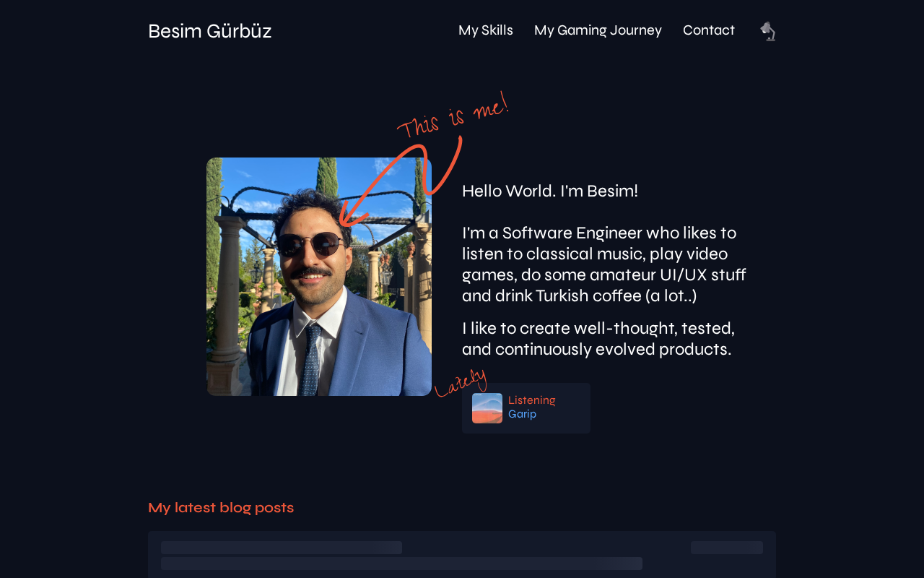Click the My latest blog posts heading
This screenshot has height=578, width=924.
[221, 508]
